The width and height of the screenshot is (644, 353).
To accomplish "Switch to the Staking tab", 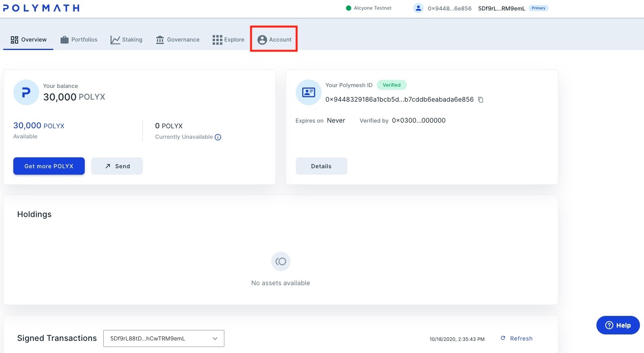I will coord(126,40).
